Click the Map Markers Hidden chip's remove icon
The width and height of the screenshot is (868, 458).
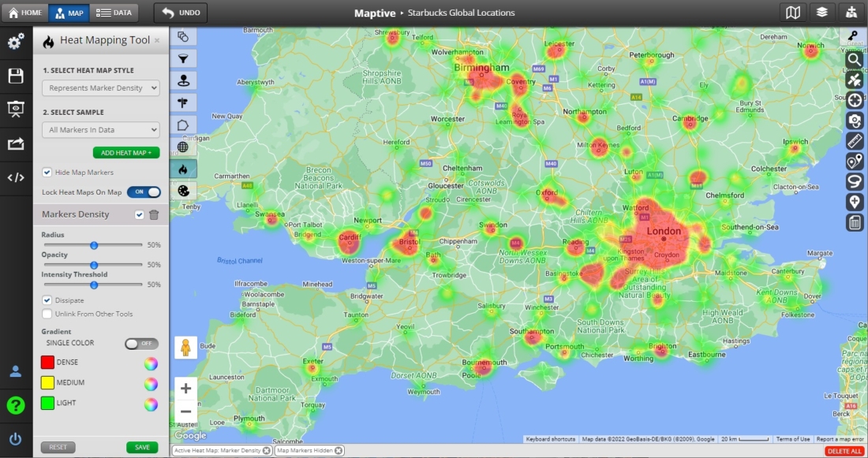339,450
